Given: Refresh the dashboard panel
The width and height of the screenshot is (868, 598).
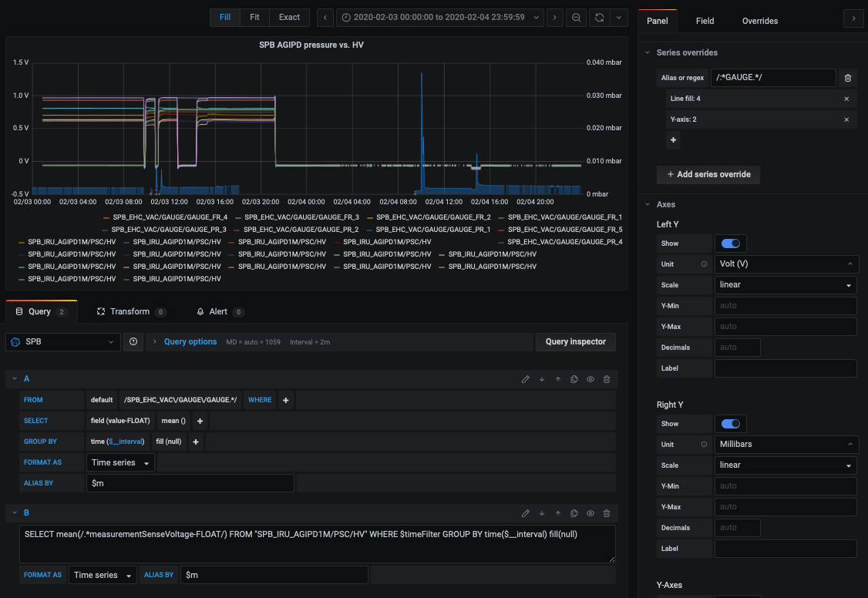Looking at the screenshot, I should pos(600,17).
